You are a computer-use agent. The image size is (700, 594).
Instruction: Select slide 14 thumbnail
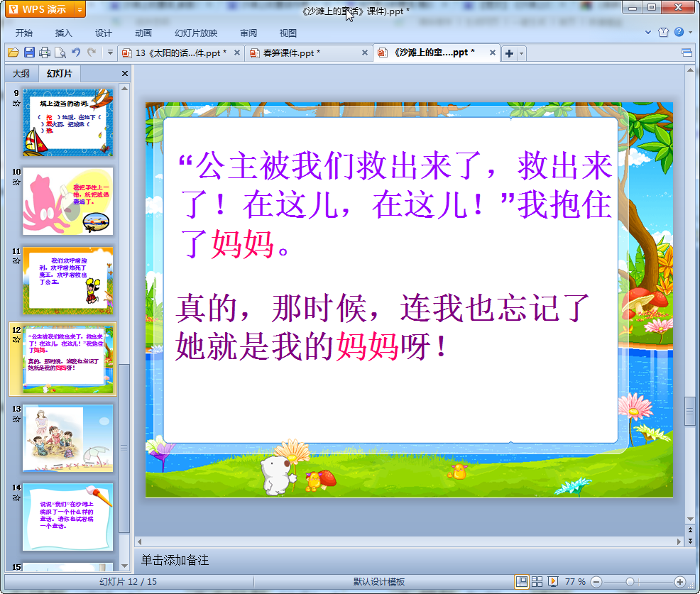tap(68, 517)
